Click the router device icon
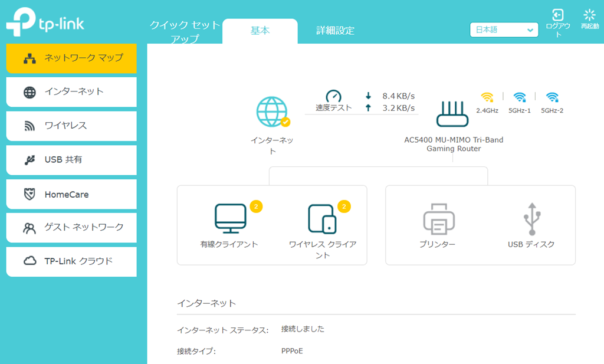This screenshot has width=604, height=364. click(452, 114)
